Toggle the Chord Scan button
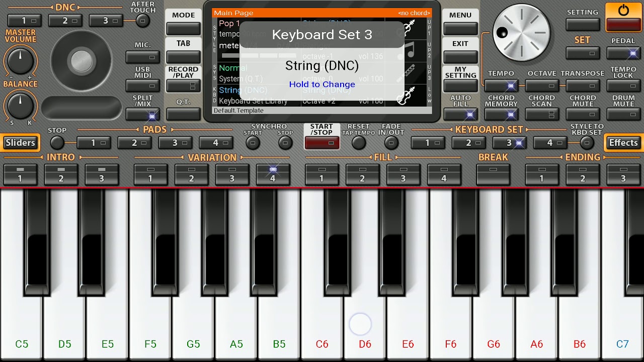The width and height of the screenshot is (644, 362). click(542, 115)
